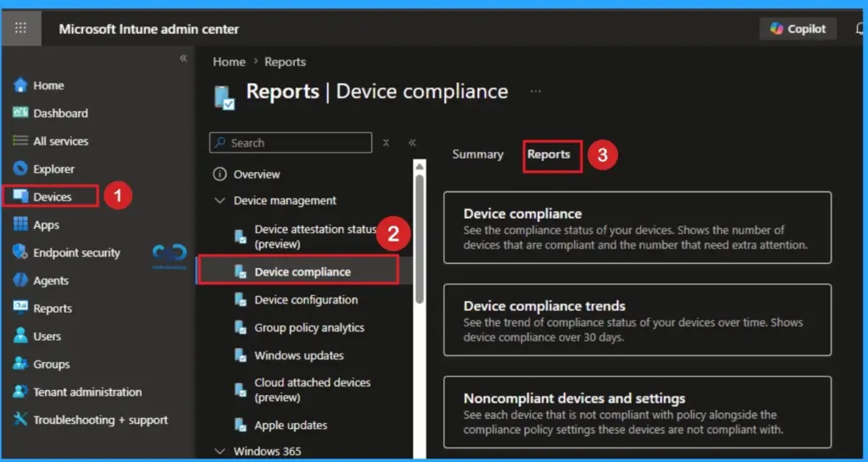Open the app launcher waffle icon
This screenshot has height=462, width=868.
pos(20,28)
